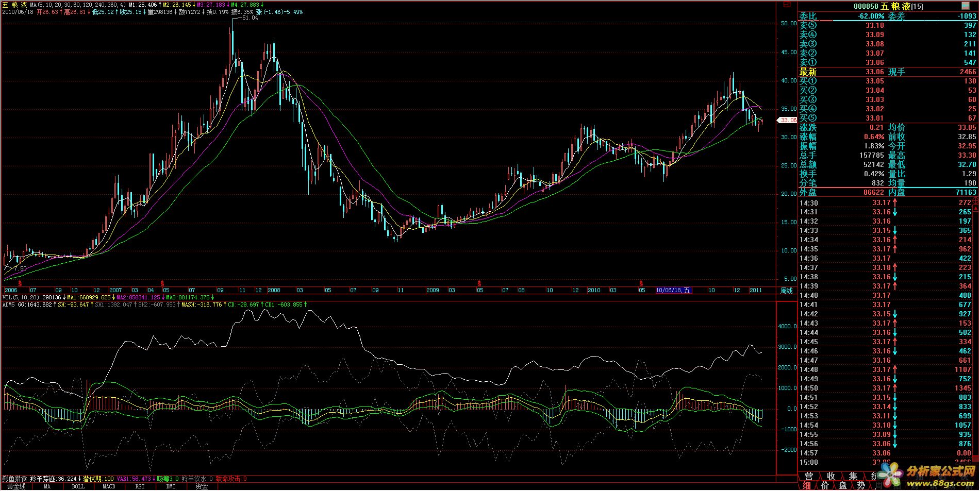This screenshot has width=980, height=491.
Task: Open the 集 tab in quote panel
Action: tap(853, 476)
